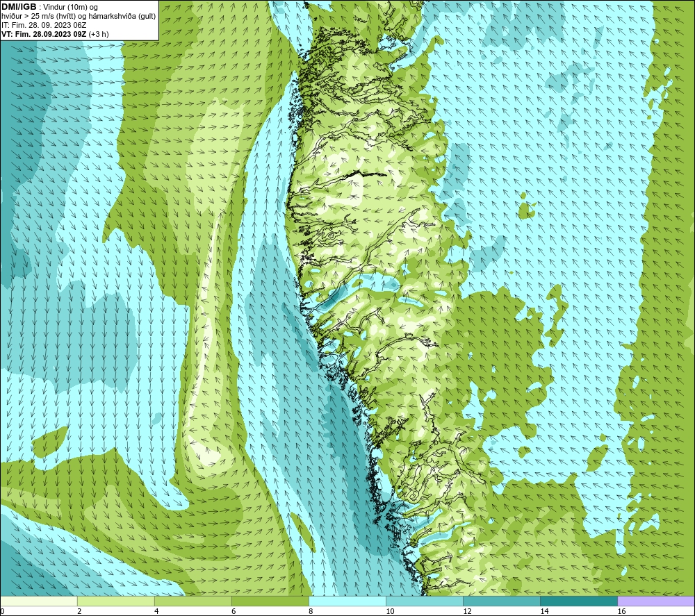This screenshot has width=695, height=616.
Task: Click the 6–8 m/s dark green legend swatch
Action: pyautogui.click(x=270, y=601)
